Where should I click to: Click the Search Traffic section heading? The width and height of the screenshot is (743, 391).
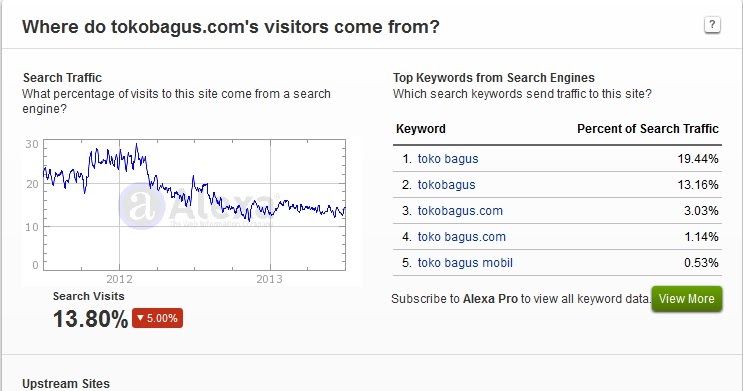tap(63, 78)
